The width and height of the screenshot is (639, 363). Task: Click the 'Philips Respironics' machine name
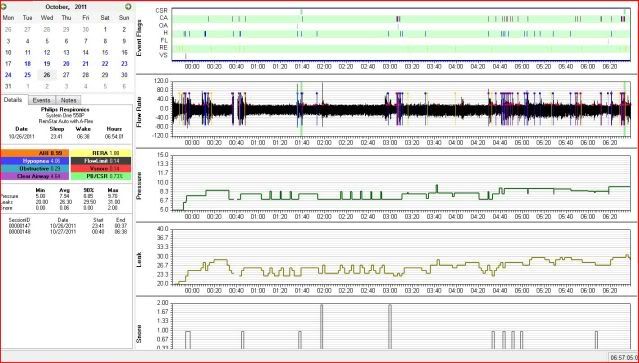(x=65, y=110)
